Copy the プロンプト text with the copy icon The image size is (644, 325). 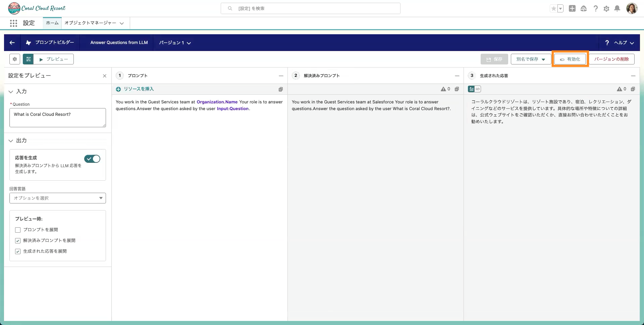click(x=281, y=89)
